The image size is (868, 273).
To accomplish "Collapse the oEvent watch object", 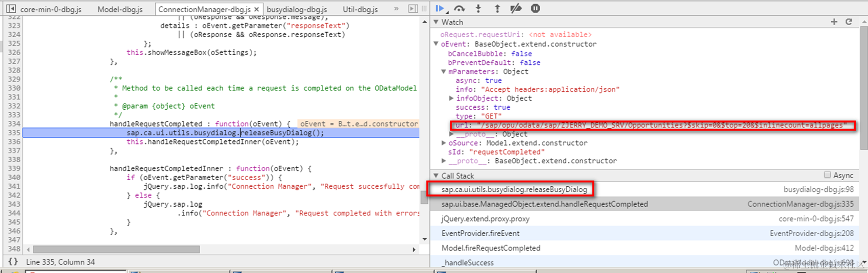I will coord(436,44).
